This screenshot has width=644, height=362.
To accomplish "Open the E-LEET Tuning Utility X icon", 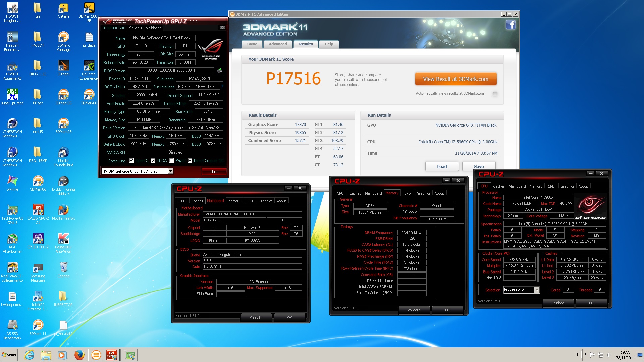I will pos(63,185).
